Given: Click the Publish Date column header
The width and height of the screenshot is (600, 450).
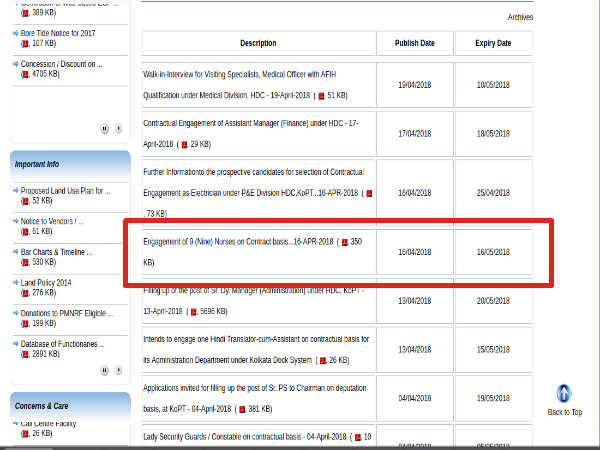Looking at the screenshot, I should (x=415, y=43).
